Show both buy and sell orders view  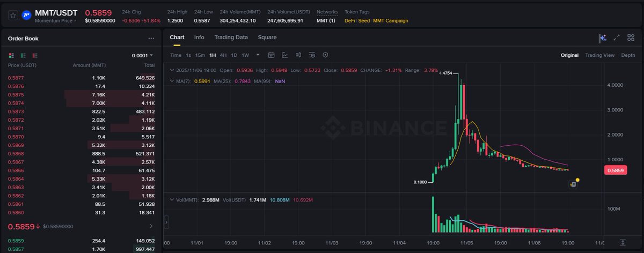pos(12,55)
